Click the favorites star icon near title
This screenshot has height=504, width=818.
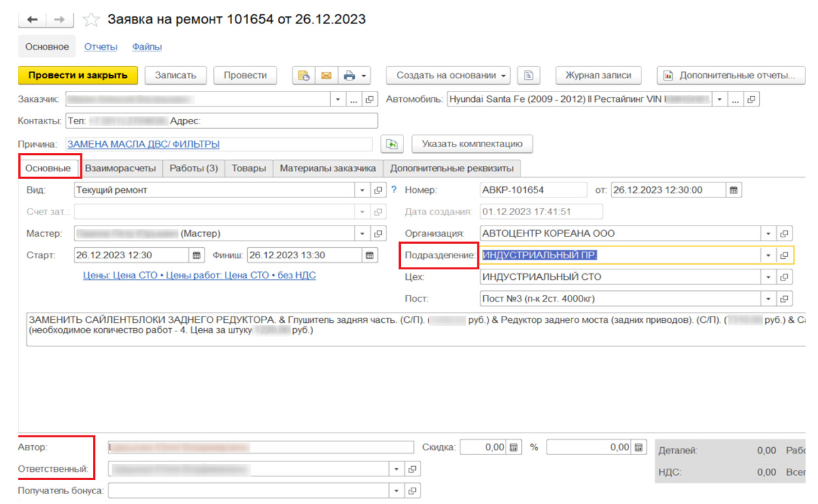click(x=91, y=20)
